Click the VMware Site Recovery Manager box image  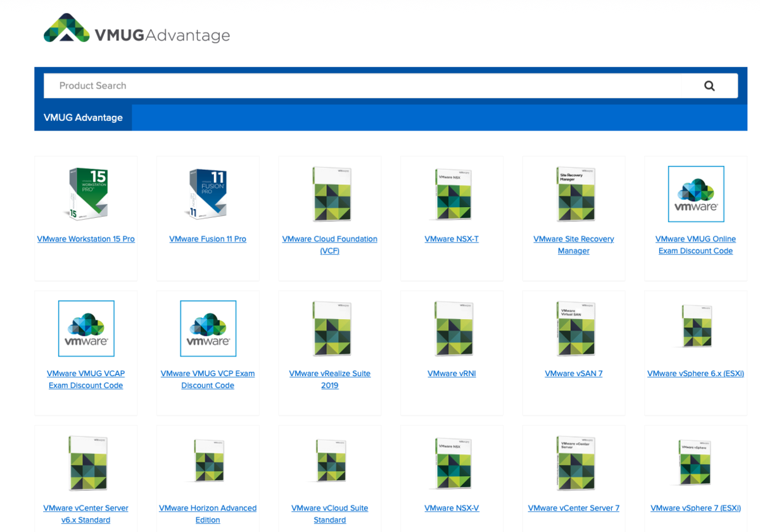[x=573, y=194]
